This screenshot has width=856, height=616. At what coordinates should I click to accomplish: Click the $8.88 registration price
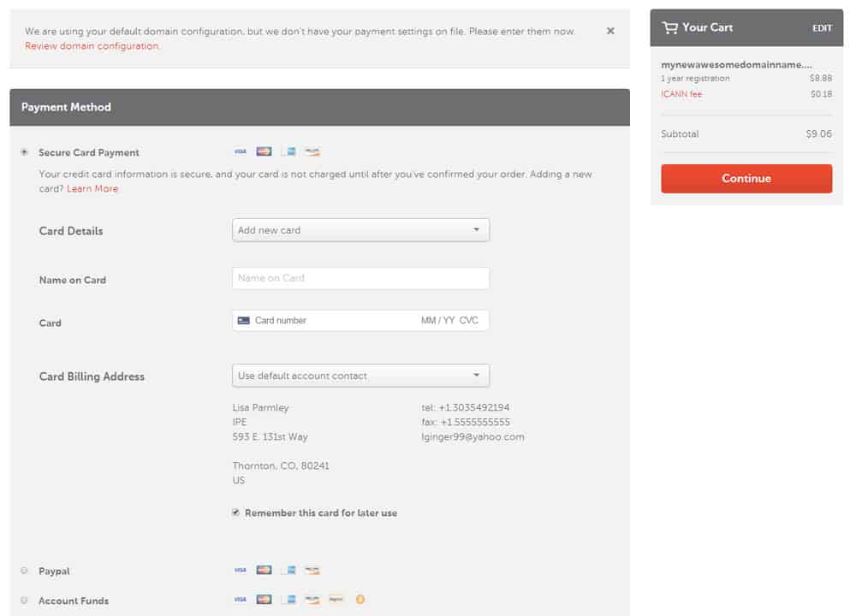click(x=821, y=78)
